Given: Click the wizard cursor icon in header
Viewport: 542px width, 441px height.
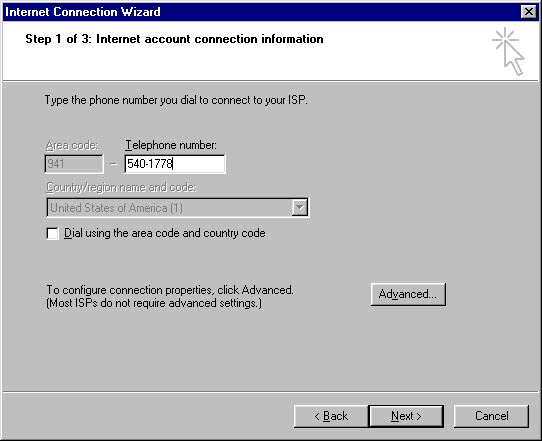Looking at the screenshot, I should [508, 51].
